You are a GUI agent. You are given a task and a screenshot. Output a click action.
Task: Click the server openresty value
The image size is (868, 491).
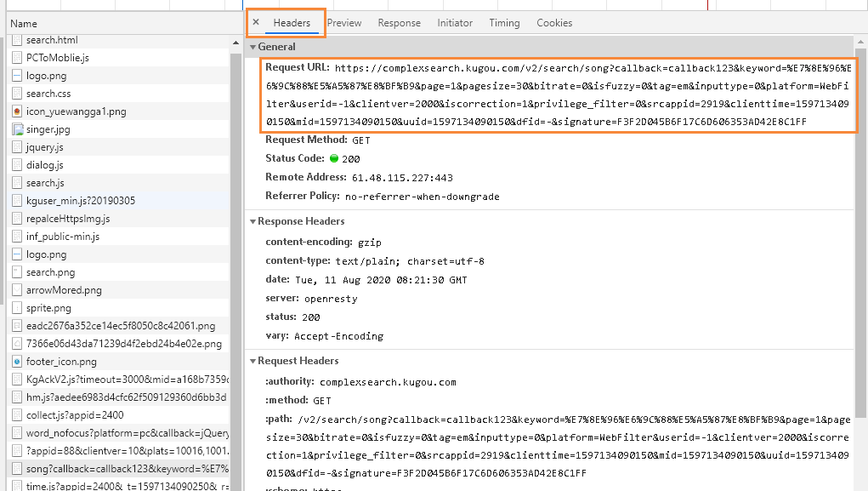tap(331, 300)
